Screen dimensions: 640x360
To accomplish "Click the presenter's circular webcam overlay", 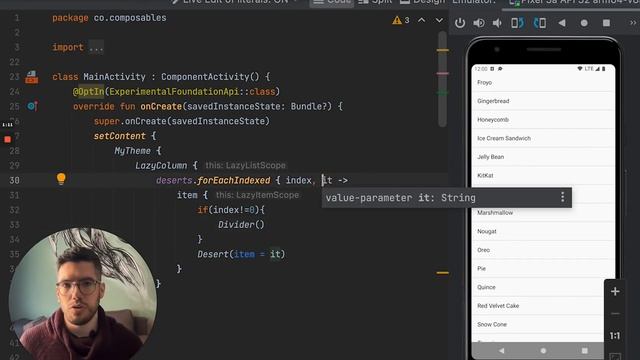I will pos(82,294).
